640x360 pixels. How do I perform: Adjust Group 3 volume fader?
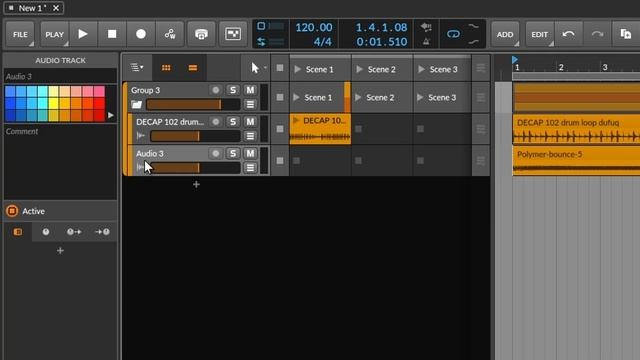click(193, 104)
